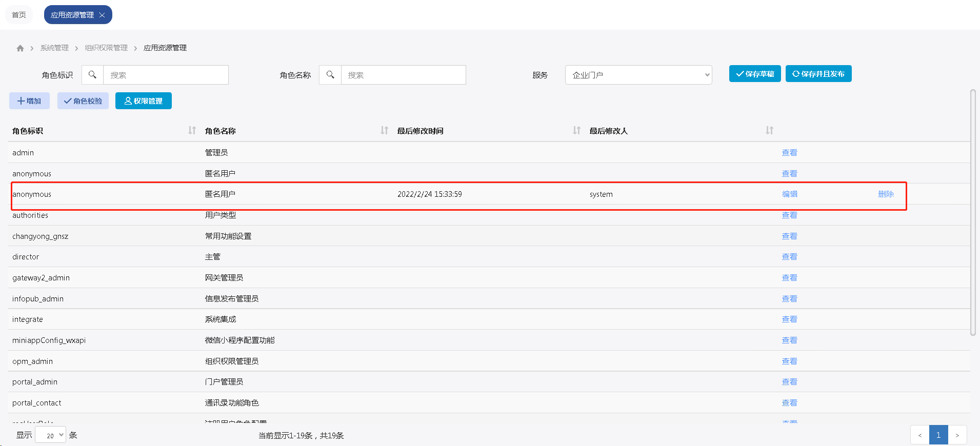This screenshot has height=446, width=980.
Task: Sort by 最后修改人 column
Action: pos(769,130)
